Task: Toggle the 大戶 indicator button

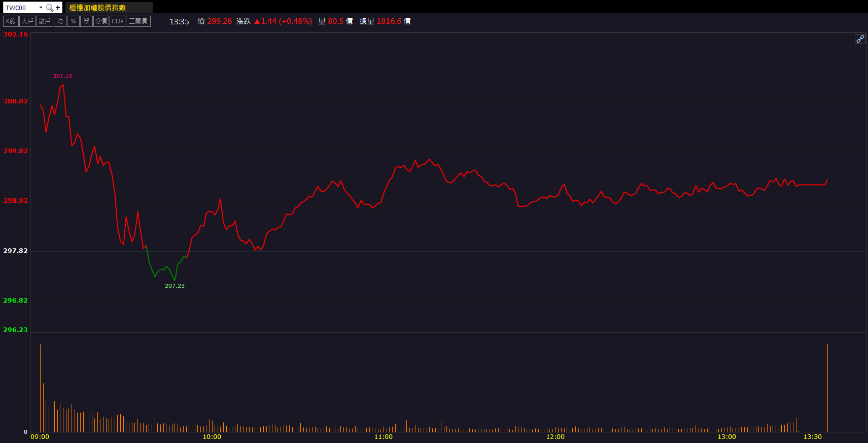Action: 27,21
